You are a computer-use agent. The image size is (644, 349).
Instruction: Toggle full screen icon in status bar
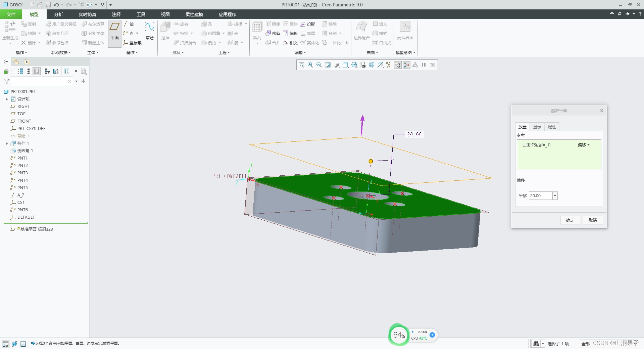click(23, 344)
